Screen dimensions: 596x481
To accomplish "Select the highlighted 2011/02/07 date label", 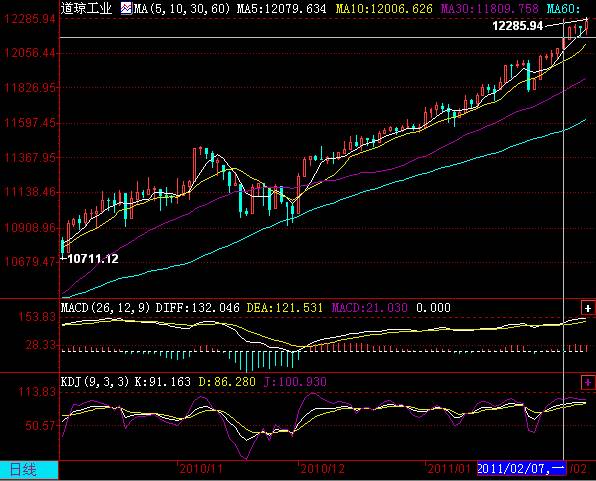I will click(x=522, y=468).
